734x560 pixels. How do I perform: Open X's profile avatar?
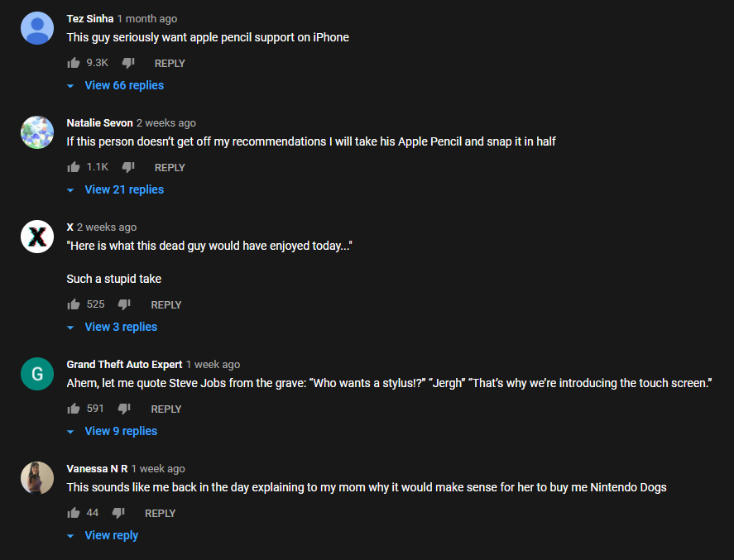click(x=37, y=237)
